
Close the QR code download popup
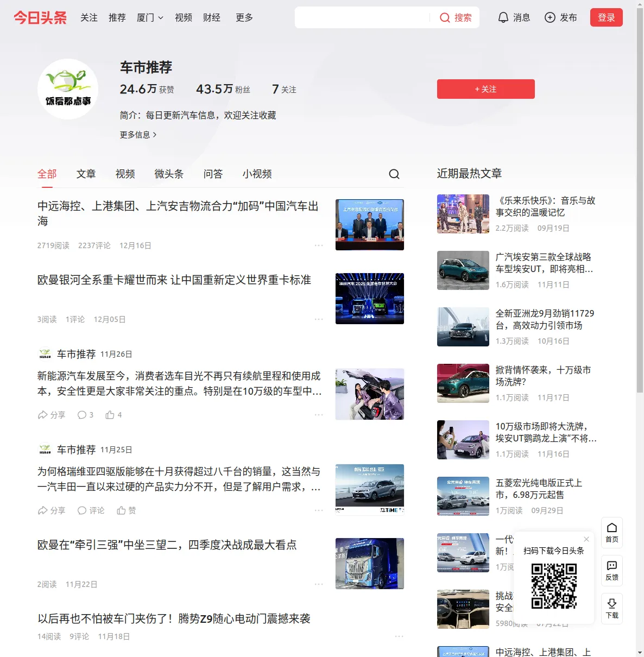(x=586, y=539)
